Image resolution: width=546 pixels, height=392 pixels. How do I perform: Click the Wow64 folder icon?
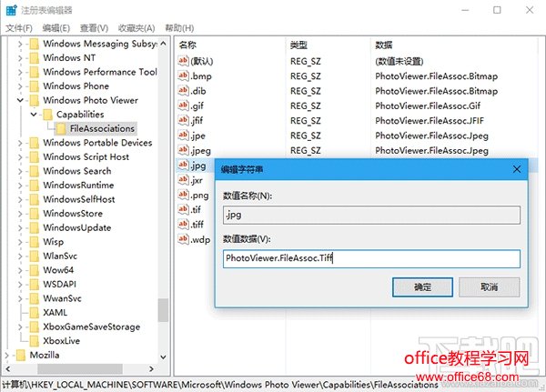(35, 270)
